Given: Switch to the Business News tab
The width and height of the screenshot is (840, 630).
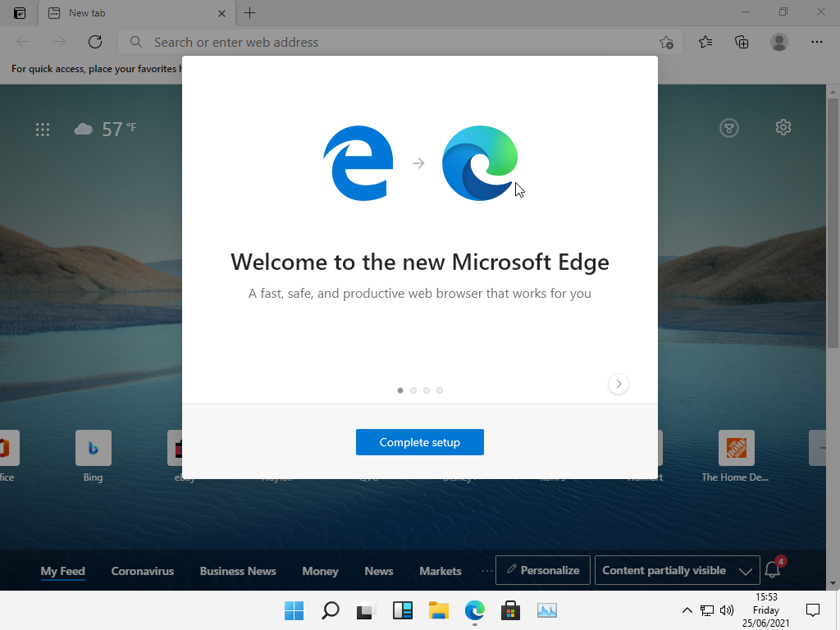Looking at the screenshot, I should pyautogui.click(x=238, y=571).
